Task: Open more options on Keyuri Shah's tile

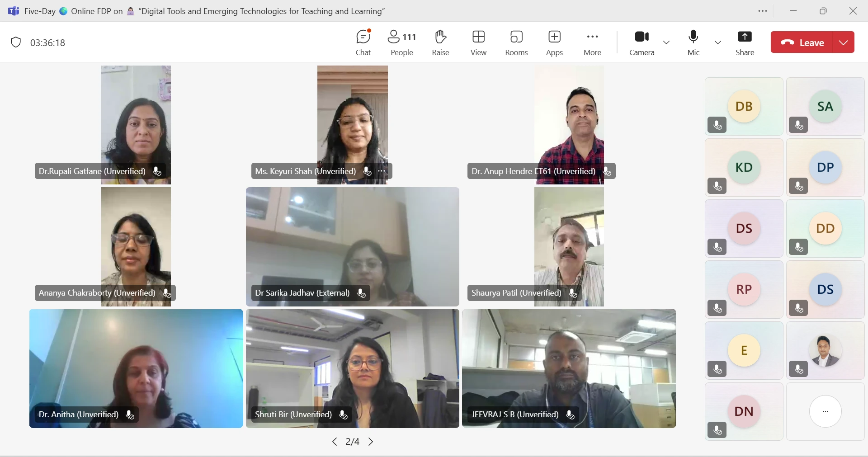Action: (x=382, y=171)
